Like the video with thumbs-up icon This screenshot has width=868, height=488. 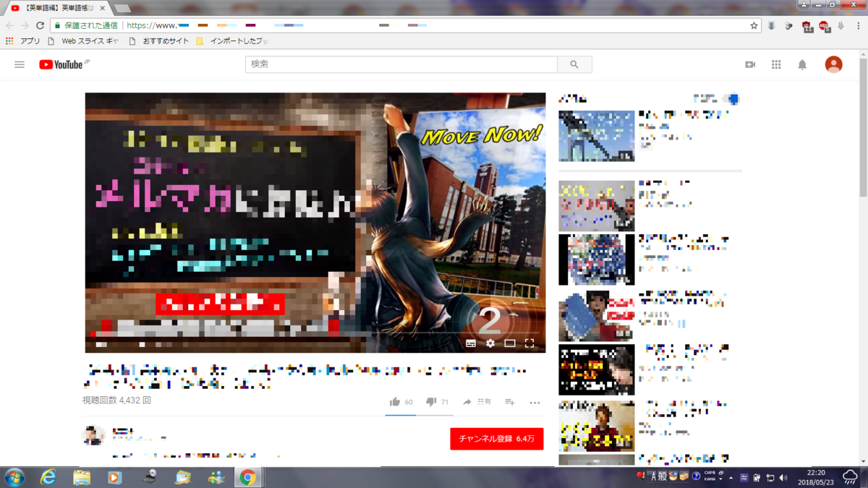coord(395,402)
